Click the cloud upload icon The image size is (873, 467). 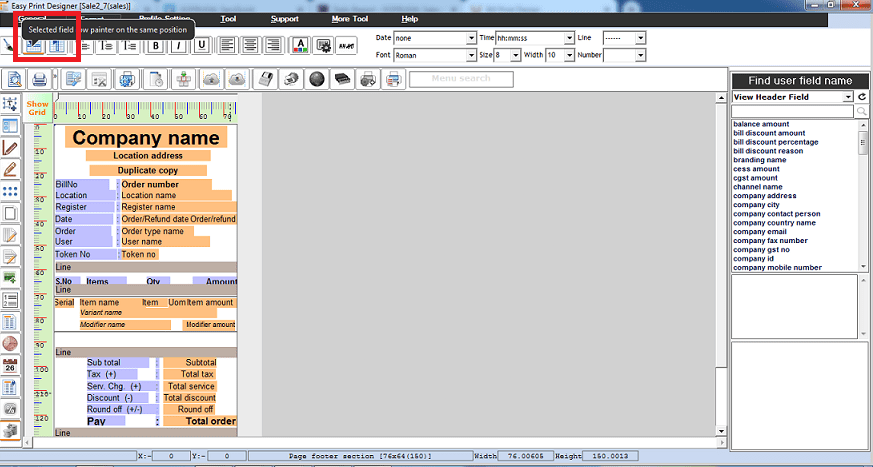212,80
